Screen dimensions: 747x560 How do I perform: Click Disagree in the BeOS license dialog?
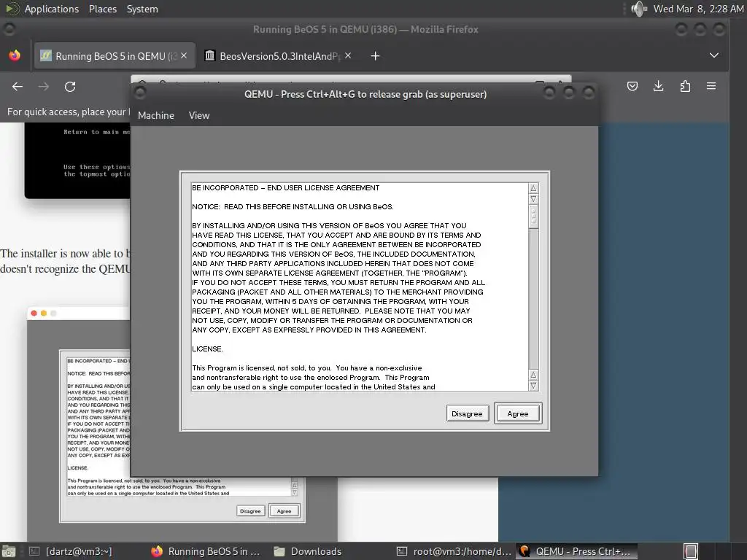coord(467,413)
